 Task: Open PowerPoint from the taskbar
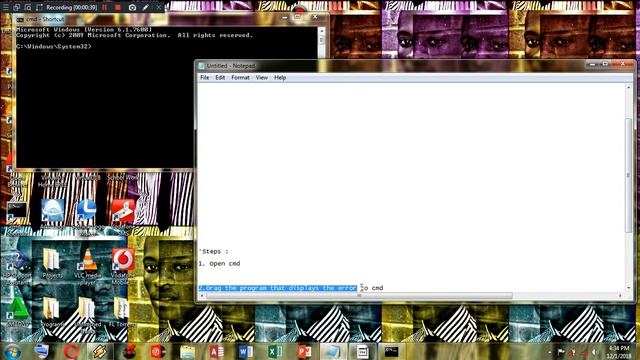[x=304, y=351]
